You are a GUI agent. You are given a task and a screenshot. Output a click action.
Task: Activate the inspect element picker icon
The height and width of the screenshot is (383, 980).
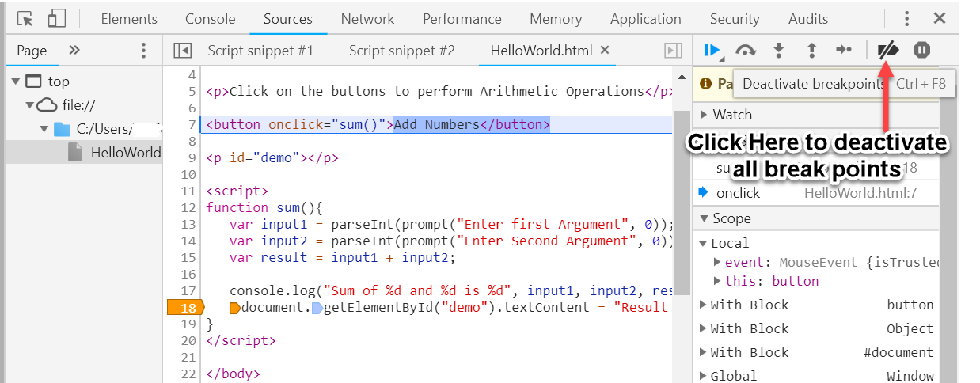tap(25, 18)
